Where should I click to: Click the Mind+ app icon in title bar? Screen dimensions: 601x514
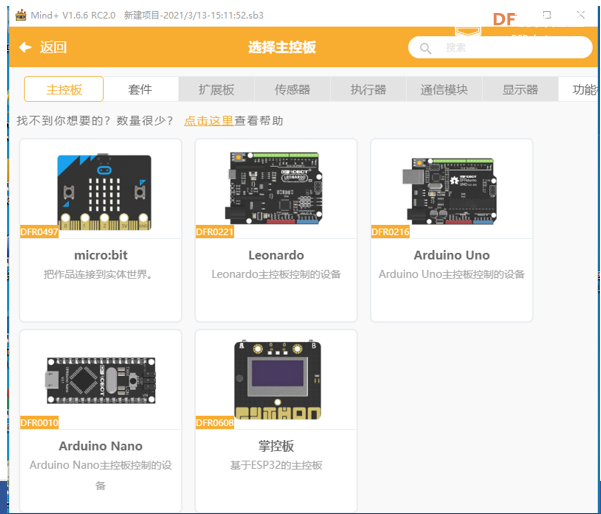click(21, 15)
